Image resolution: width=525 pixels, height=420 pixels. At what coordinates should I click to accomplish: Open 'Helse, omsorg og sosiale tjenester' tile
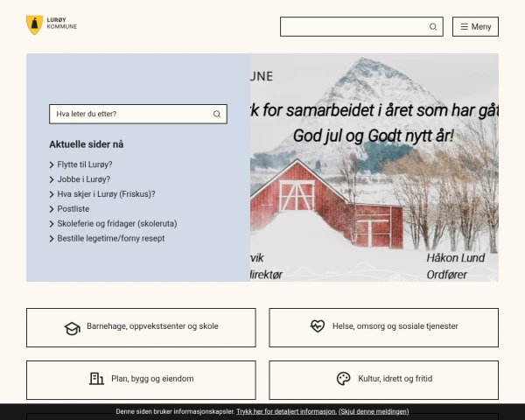tap(383, 327)
